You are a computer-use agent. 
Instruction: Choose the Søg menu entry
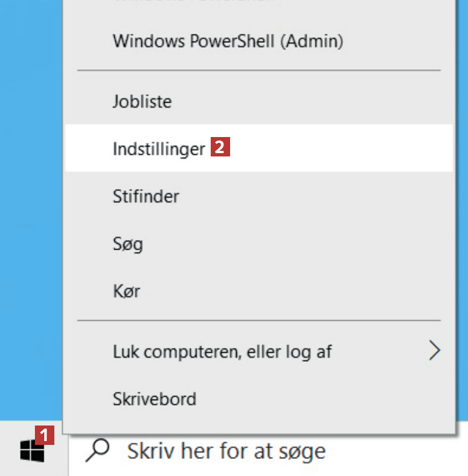click(128, 244)
